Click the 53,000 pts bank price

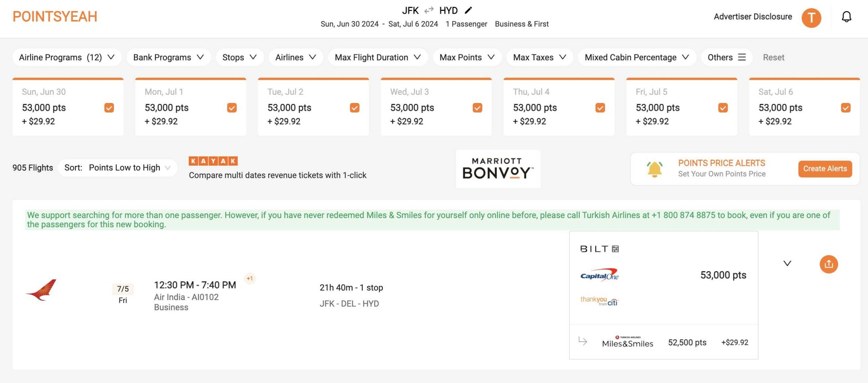tap(723, 275)
